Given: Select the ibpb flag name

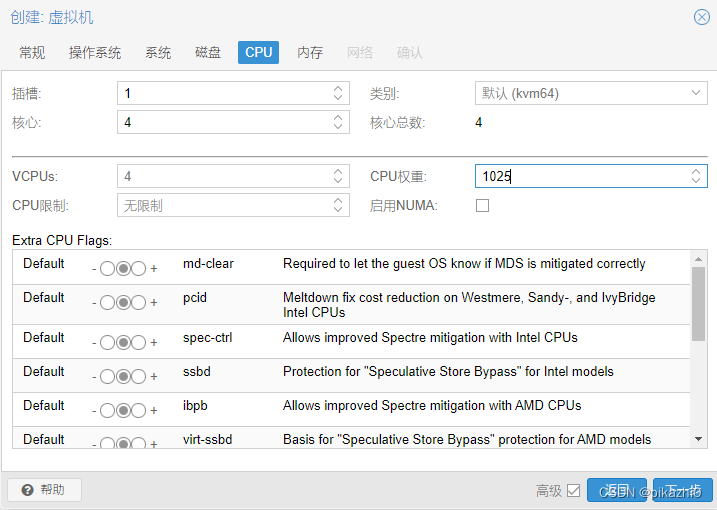Looking at the screenshot, I should pos(195,406).
